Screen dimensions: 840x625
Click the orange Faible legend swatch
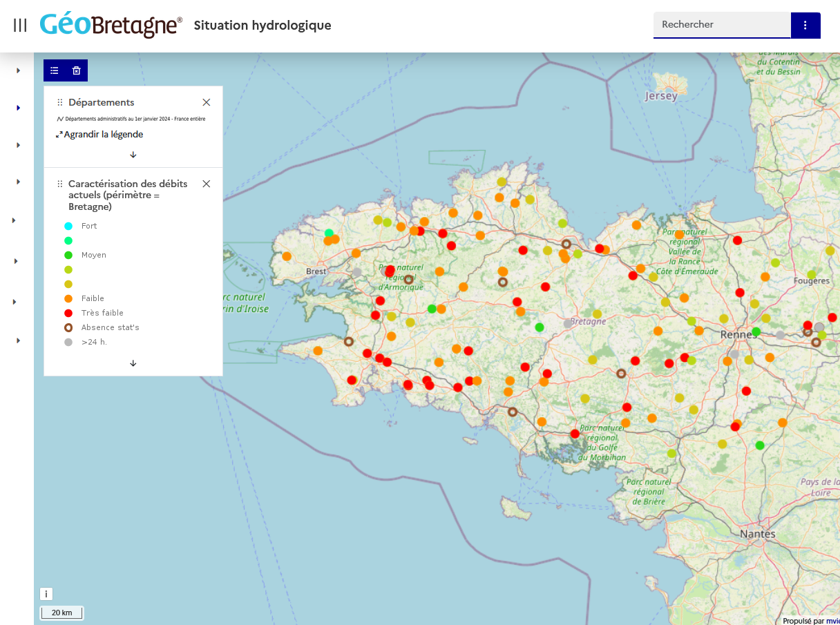pos(68,298)
